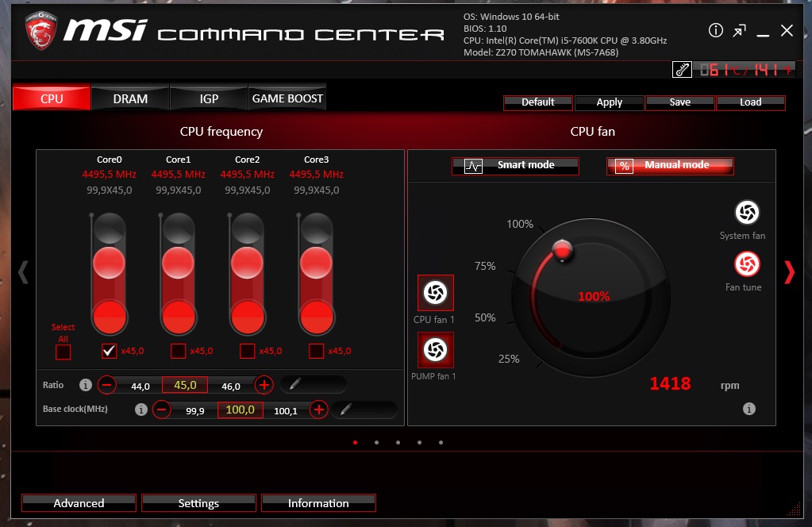Viewport: 812px width, 527px height.
Task: Click the 1418 rpm readout
Action: [x=670, y=383]
